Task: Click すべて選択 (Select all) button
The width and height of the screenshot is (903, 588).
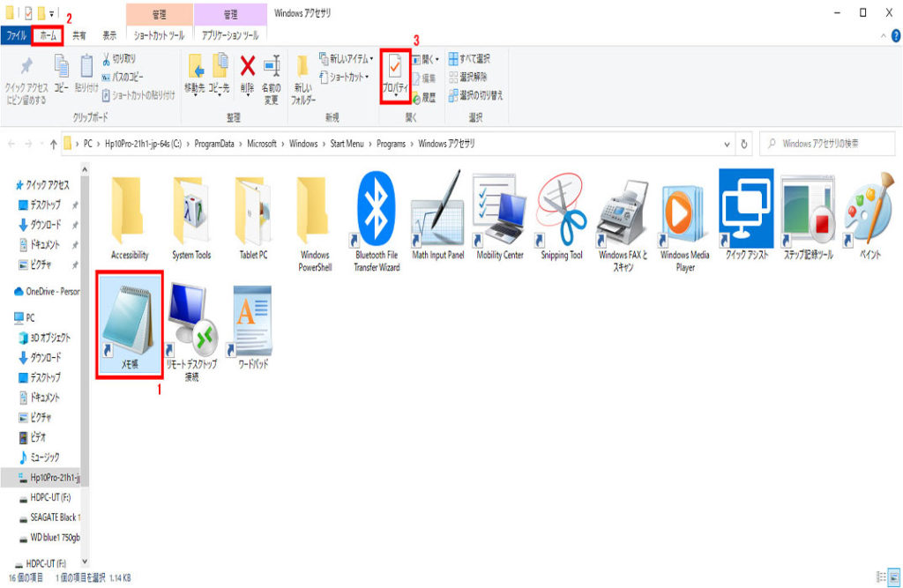Action: point(470,59)
